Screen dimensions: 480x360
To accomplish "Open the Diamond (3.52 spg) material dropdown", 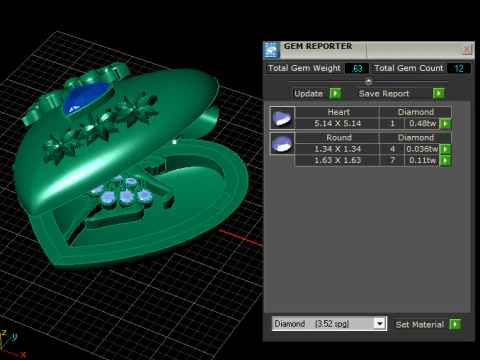I will pyautogui.click(x=379, y=324).
